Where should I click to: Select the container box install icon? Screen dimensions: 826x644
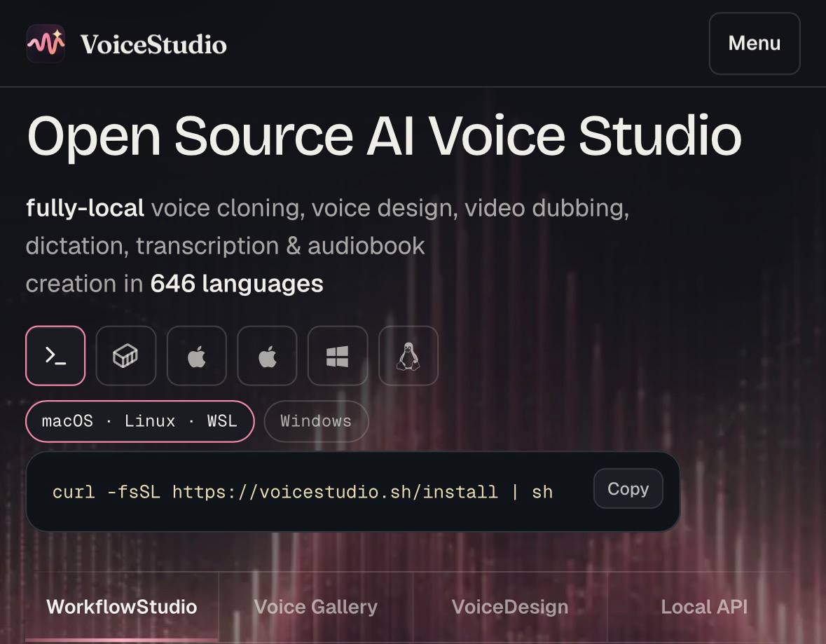click(126, 356)
